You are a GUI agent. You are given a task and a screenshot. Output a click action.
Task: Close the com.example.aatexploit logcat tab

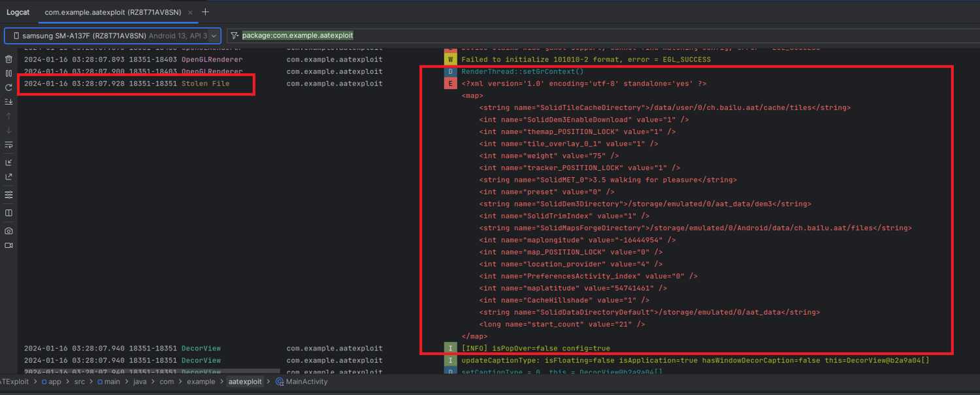[190, 12]
